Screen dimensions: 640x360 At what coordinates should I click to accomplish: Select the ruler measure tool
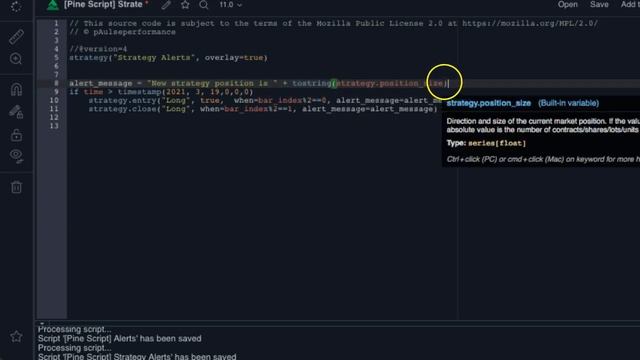tap(16, 37)
